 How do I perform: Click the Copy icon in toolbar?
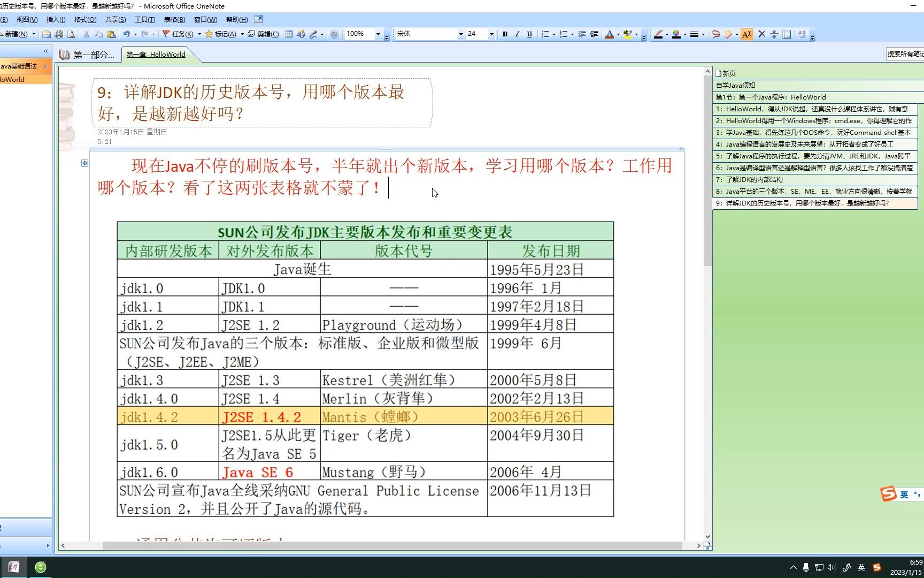point(98,34)
